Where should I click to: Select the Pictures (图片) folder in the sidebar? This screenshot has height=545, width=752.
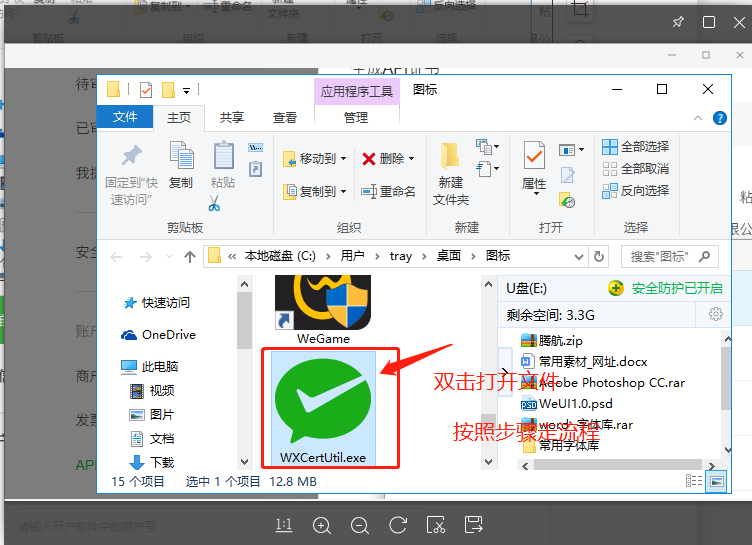[x=152, y=415]
